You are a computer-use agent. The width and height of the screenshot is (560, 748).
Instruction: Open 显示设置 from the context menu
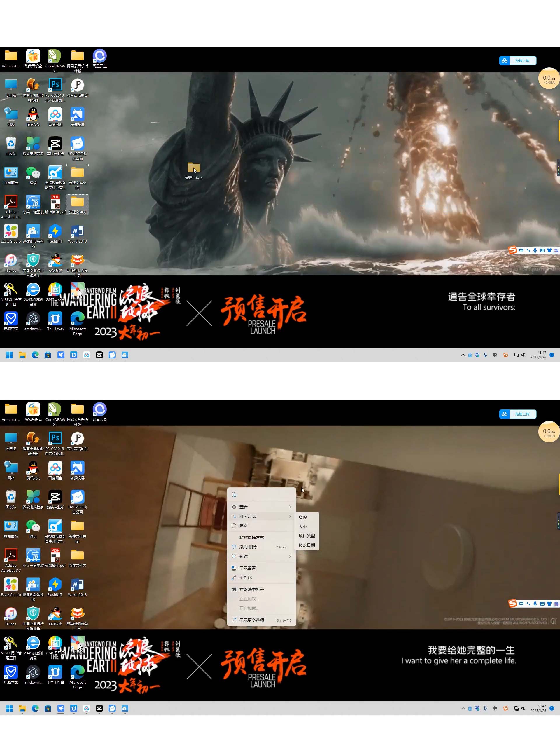click(x=261, y=568)
